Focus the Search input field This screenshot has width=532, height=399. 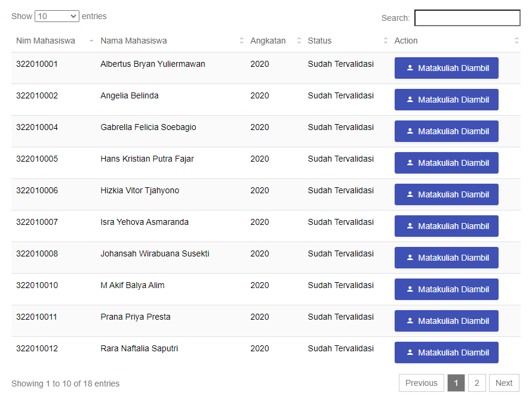click(467, 18)
